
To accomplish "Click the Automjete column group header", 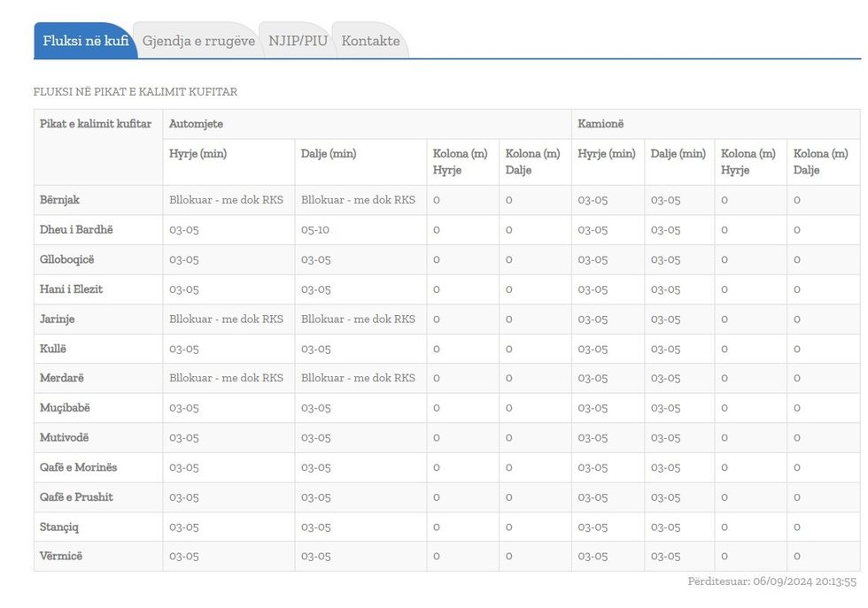I will tap(196, 124).
